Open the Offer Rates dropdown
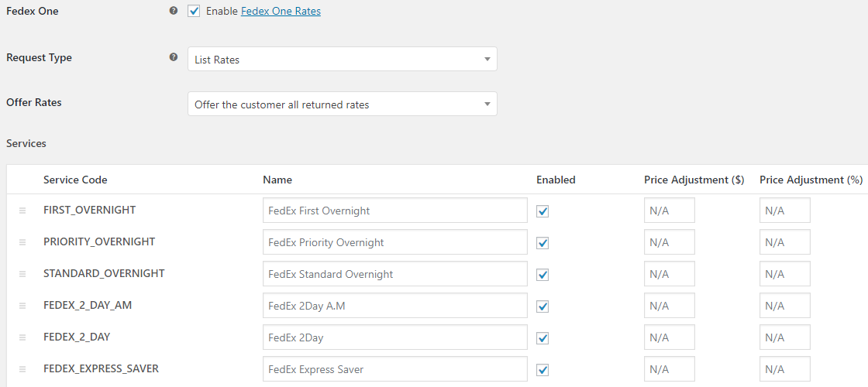The image size is (868, 387). (342, 104)
